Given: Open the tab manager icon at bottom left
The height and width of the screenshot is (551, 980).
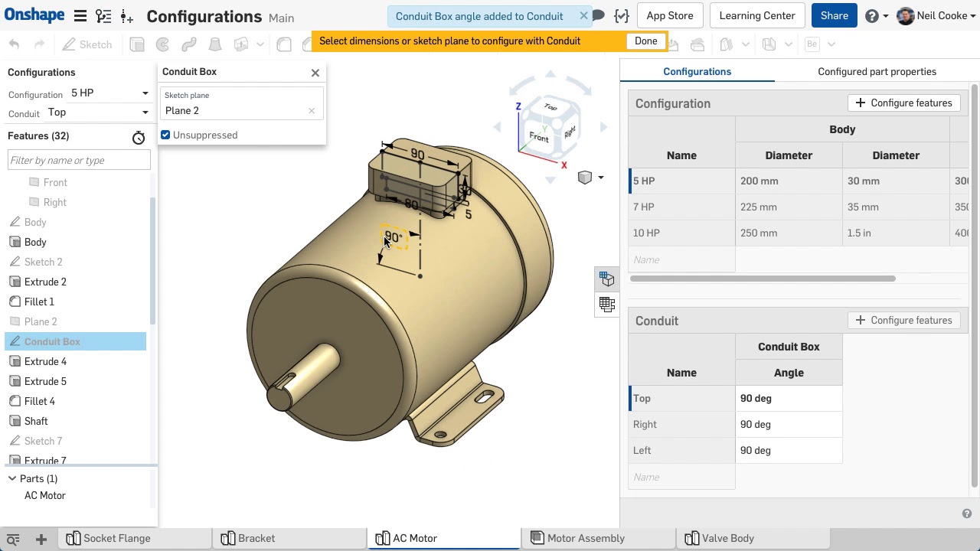Looking at the screenshot, I should pyautogui.click(x=13, y=539).
